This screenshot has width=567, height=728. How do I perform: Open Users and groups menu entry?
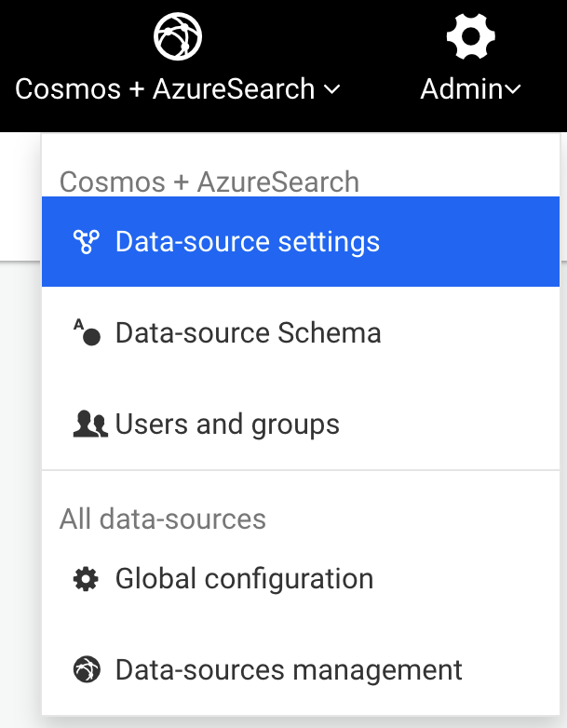[301, 424]
